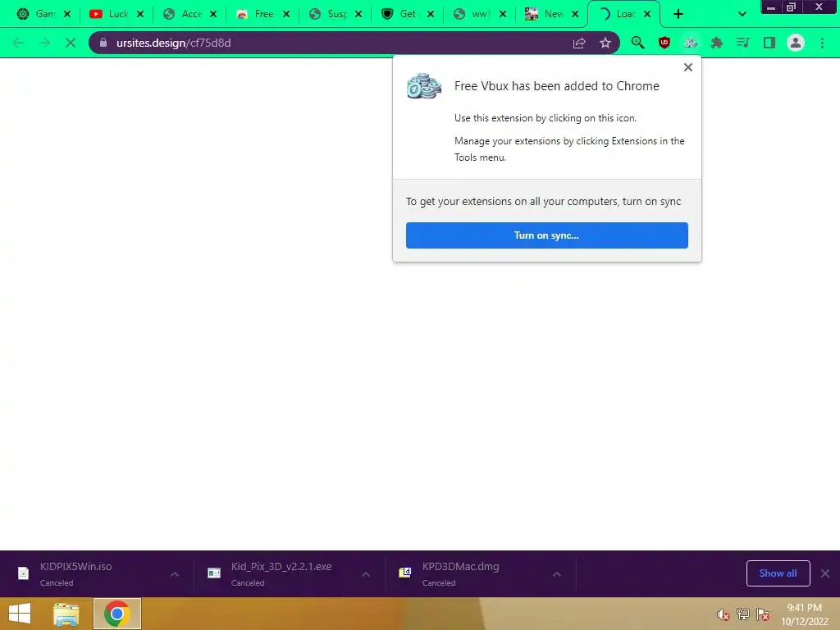Close the New tab
The height and width of the screenshot is (630, 840).
point(575,14)
